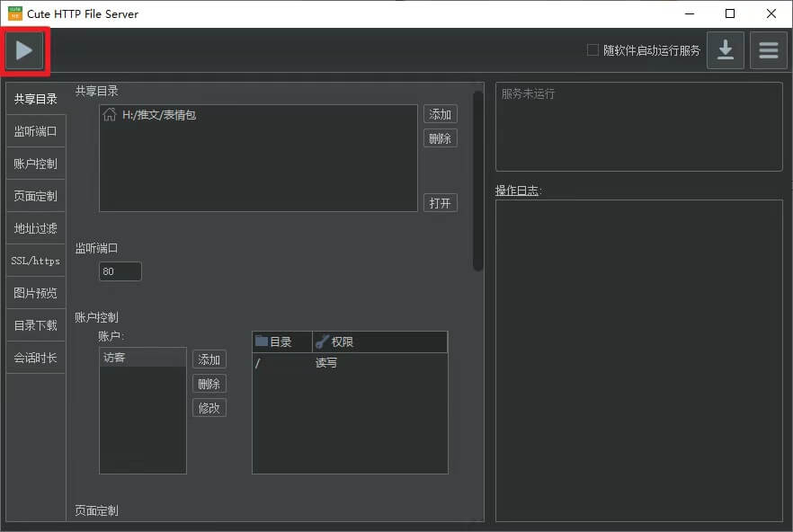Switch to the 目录下载 tab
Image resolution: width=793 pixels, height=532 pixels.
35,324
